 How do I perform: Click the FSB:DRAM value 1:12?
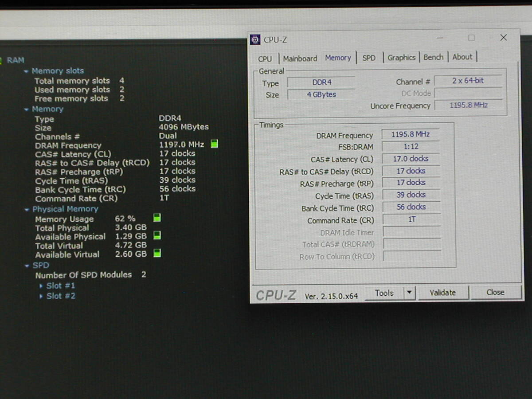pyautogui.click(x=411, y=146)
